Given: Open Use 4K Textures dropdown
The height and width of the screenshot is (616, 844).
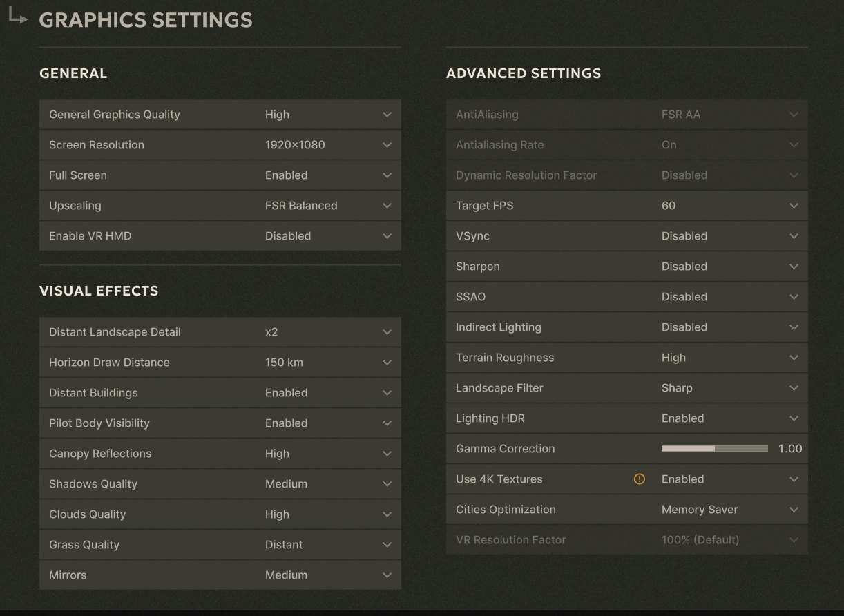Looking at the screenshot, I should point(627,479).
